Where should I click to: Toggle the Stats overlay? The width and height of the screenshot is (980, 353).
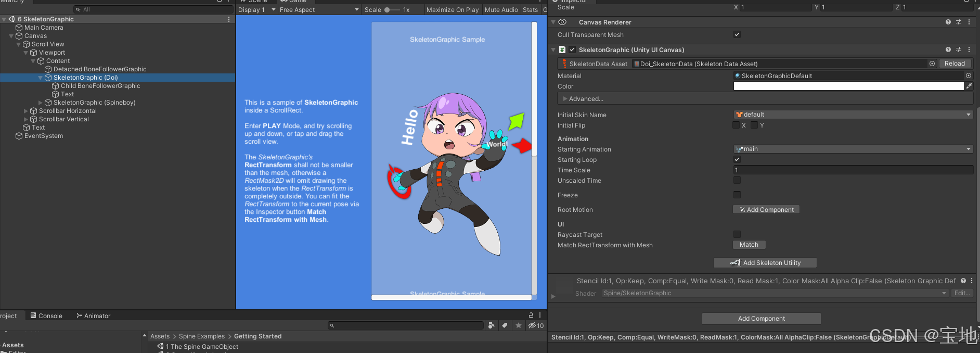tap(530, 10)
